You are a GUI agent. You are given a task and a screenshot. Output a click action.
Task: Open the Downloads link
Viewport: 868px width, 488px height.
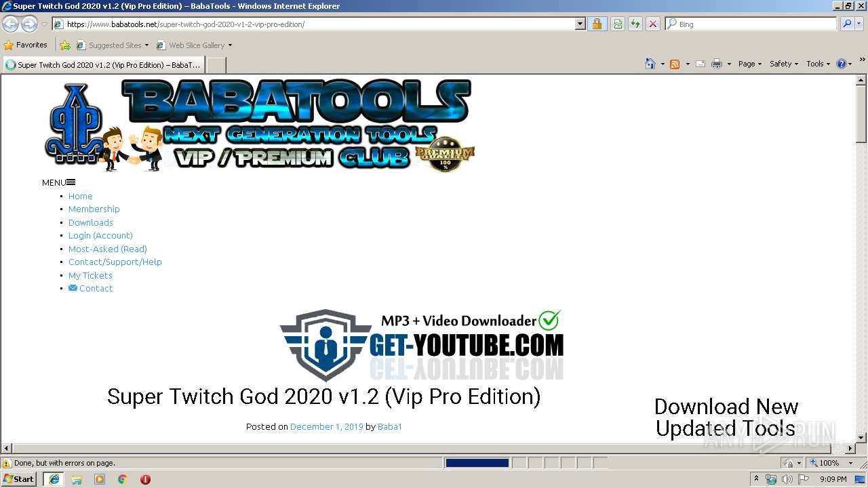click(x=90, y=222)
